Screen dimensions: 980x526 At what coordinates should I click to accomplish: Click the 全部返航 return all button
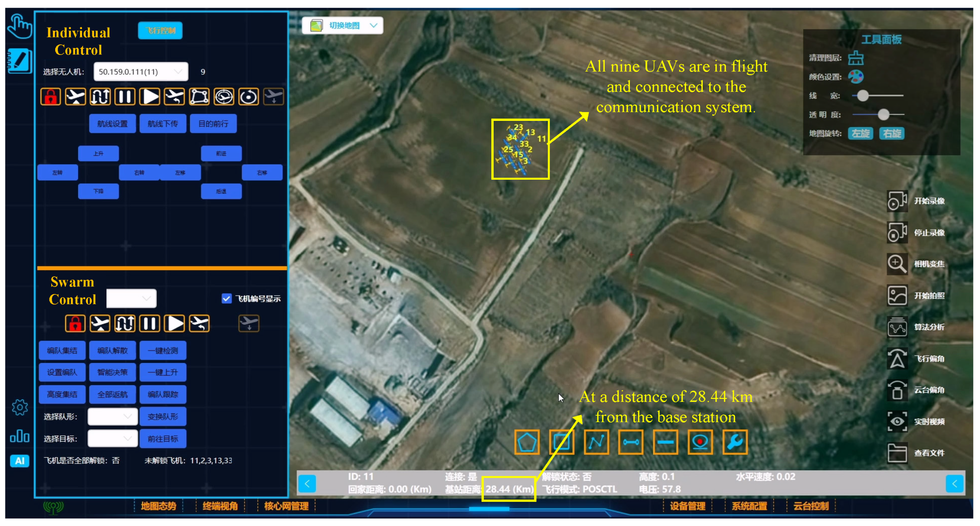[112, 395]
